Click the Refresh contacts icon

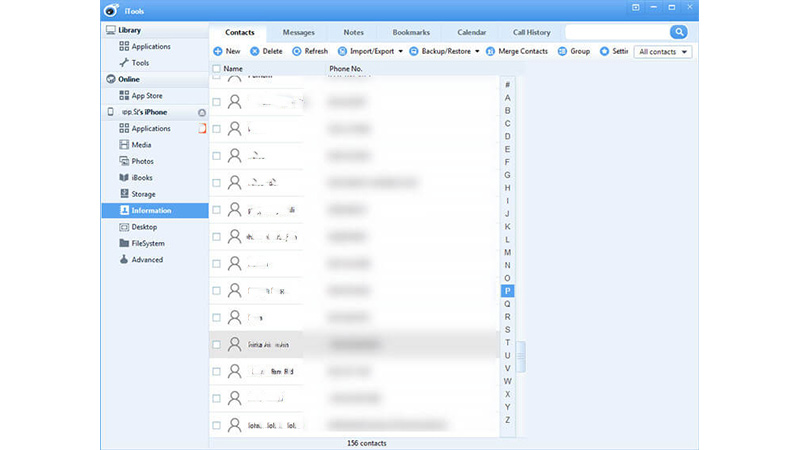(x=297, y=51)
